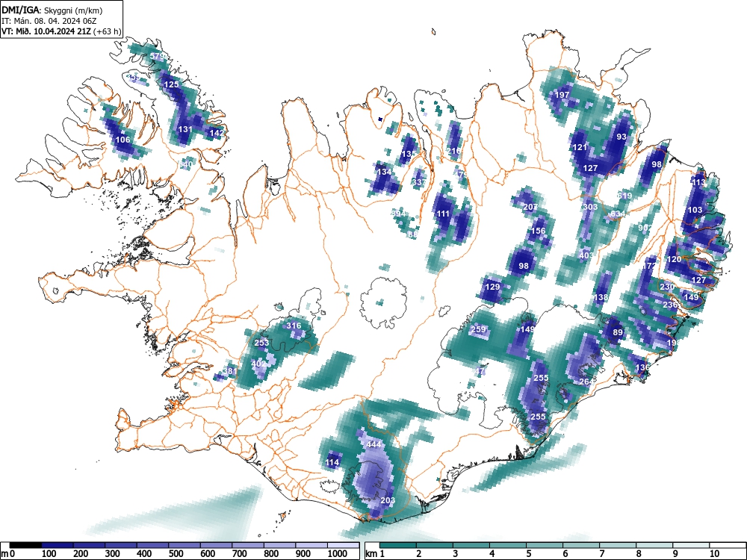
Task: Click the visibility value '125'
Action: 172,84
